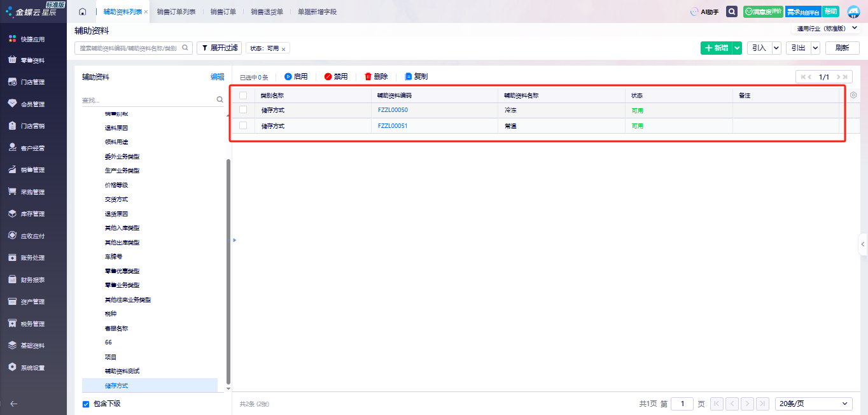This screenshot has height=415, width=868.
Task: Select the checkbox for row 冷冻
Action: (x=243, y=110)
